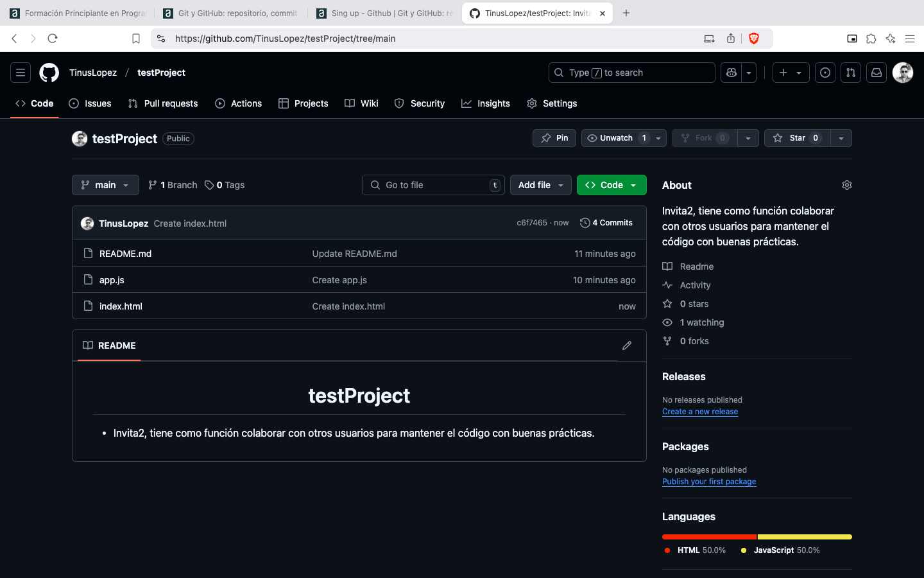Image resolution: width=924 pixels, height=578 pixels.
Task: Expand the Fork options dropdown arrow
Action: pos(748,138)
